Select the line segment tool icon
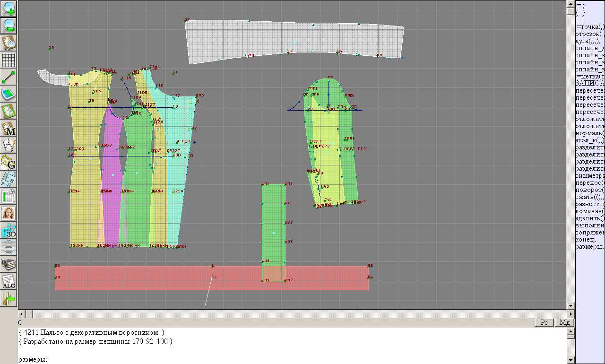The image size is (605, 364). [9, 77]
